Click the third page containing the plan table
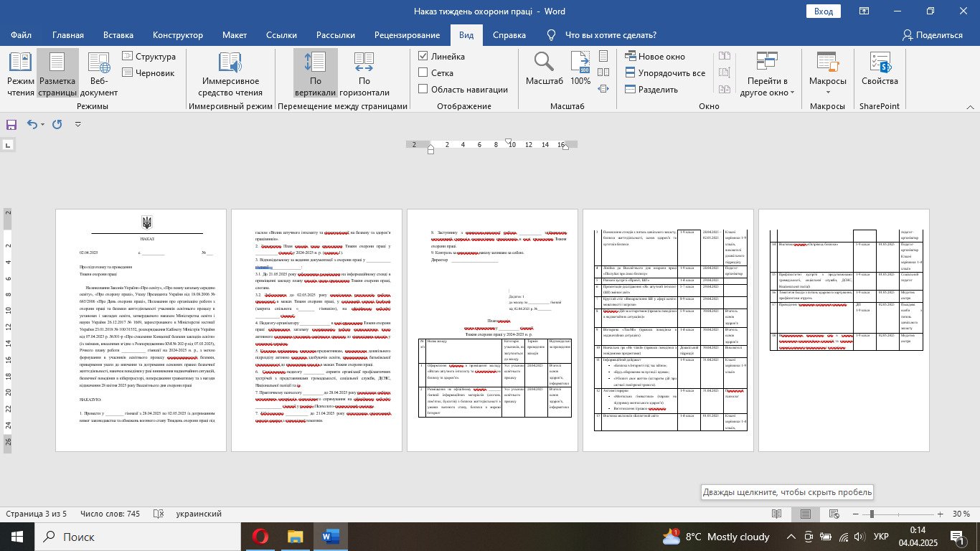The width and height of the screenshot is (980, 551). coord(492,330)
